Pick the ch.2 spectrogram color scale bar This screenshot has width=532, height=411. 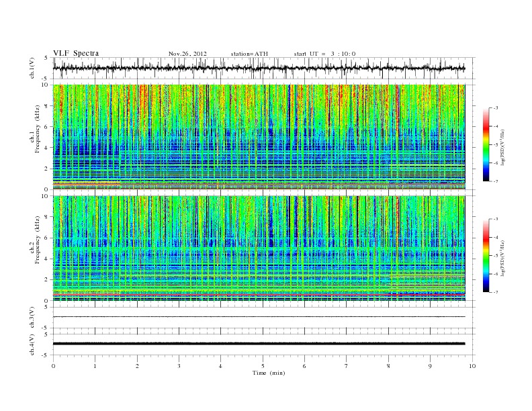pyautogui.click(x=486, y=256)
